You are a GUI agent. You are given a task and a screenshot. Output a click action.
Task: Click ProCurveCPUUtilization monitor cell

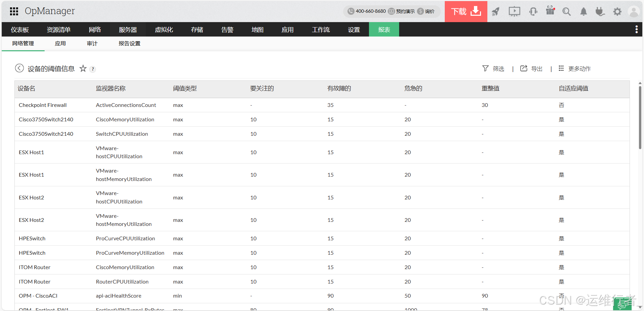click(x=125, y=239)
